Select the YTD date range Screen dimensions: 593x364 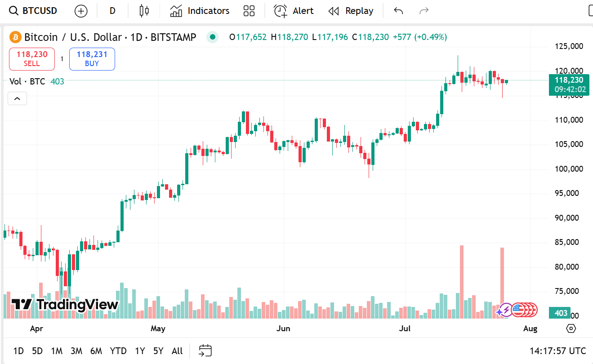pos(118,351)
